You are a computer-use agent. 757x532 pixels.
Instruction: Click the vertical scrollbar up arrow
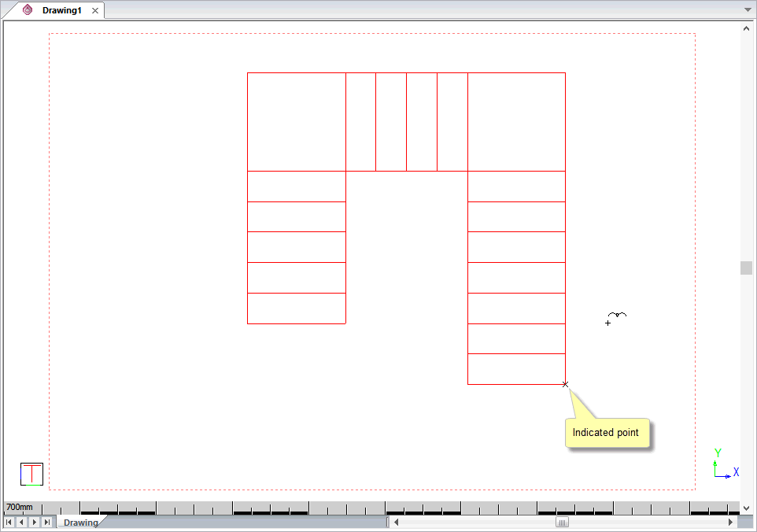[746, 28]
